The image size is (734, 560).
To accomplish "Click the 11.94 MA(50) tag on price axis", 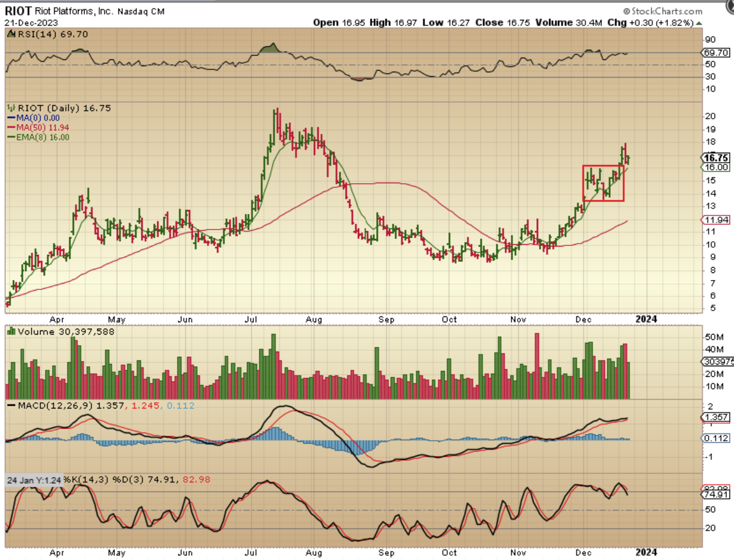I will 716,220.
